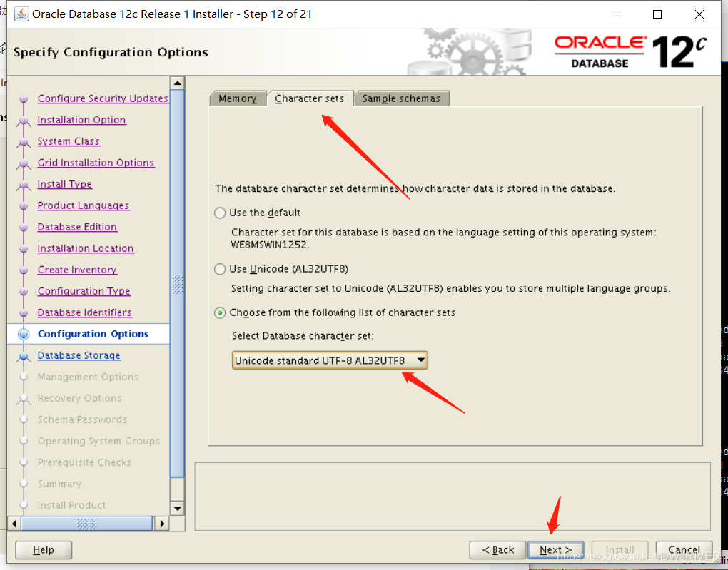The image size is (728, 570).
Task: Choose the Use Unicode (AL32UTF8) option
Action: [x=220, y=269]
